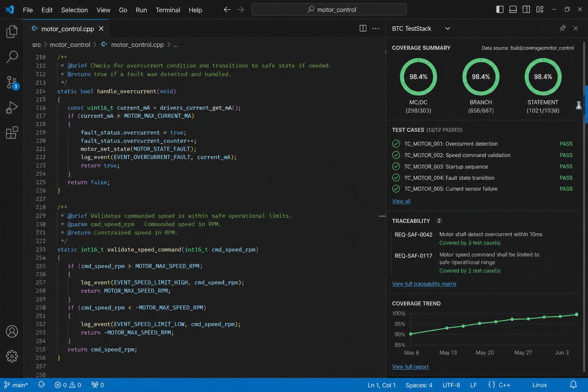
Task: Toggle the primary side bar layout button
Action: [x=500, y=10]
